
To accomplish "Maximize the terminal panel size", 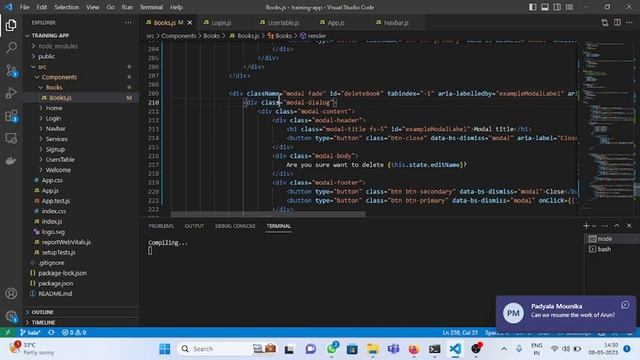I will pyautogui.click(x=617, y=226).
